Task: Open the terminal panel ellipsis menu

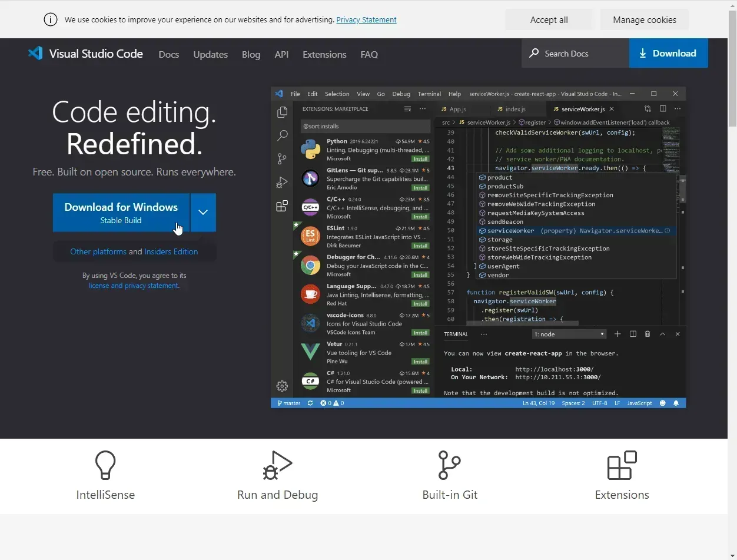Action: 484,334
